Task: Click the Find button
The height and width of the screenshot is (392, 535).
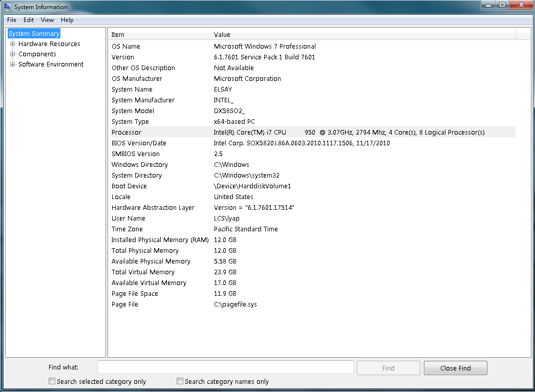Action: tap(388, 368)
